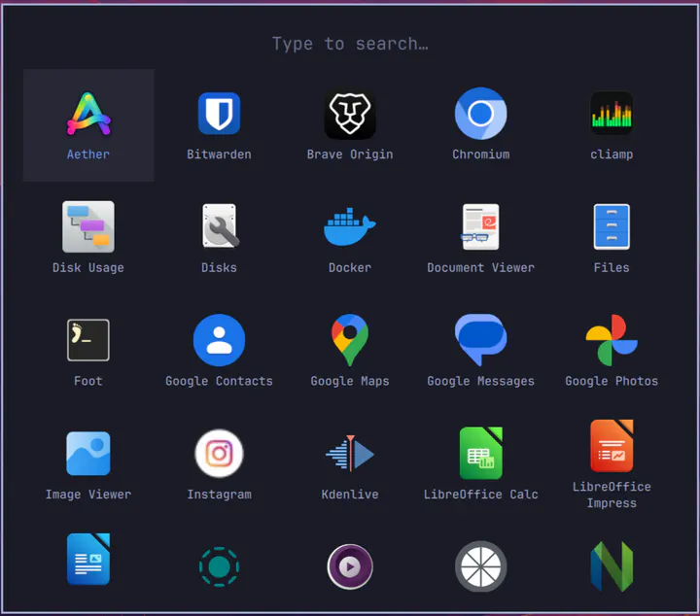Launch the Disks wrench icon
The height and width of the screenshot is (616, 700).
(219, 226)
